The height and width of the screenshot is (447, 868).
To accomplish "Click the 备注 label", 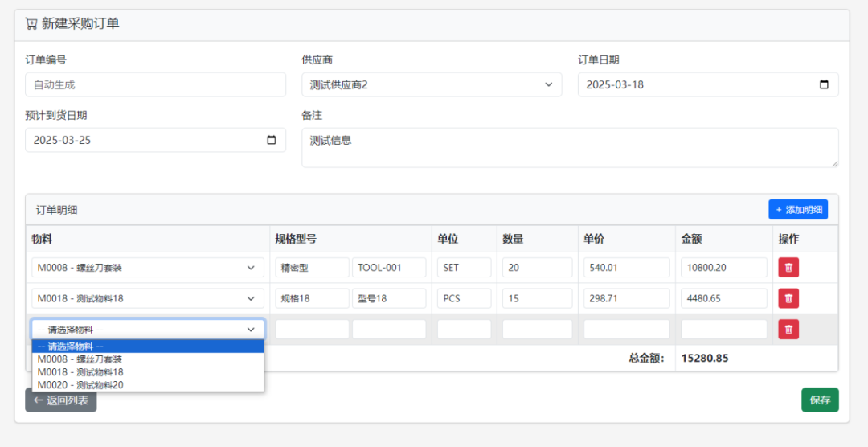I will [312, 115].
